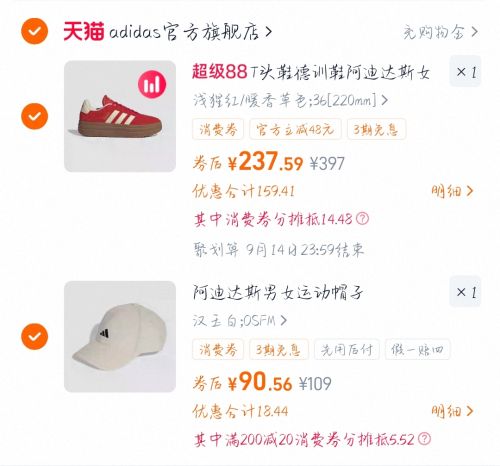
Task: Click the question mark icon beside 14.48
Action: (362, 219)
